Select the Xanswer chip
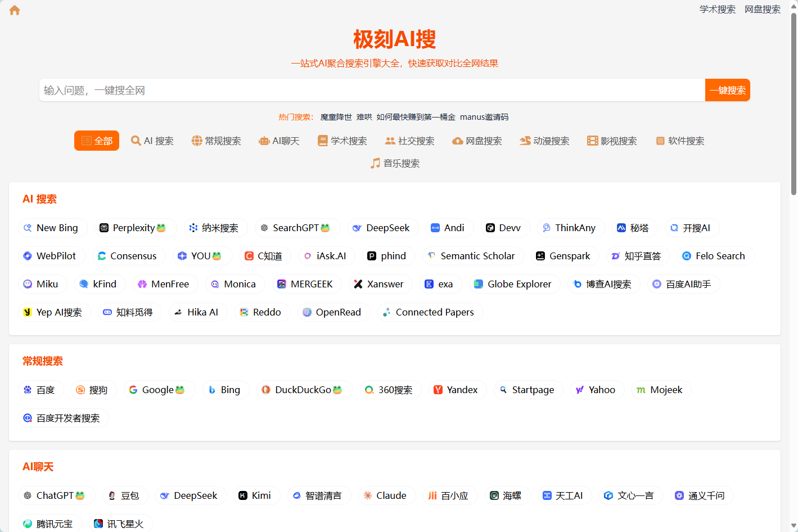Viewport: 798px width, 532px height. 380,284
